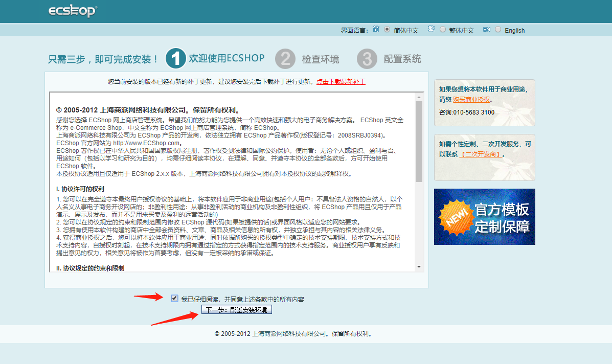Select 繁體中文 radio button
Image resolution: width=612 pixels, height=364 pixels.
[443, 29]
